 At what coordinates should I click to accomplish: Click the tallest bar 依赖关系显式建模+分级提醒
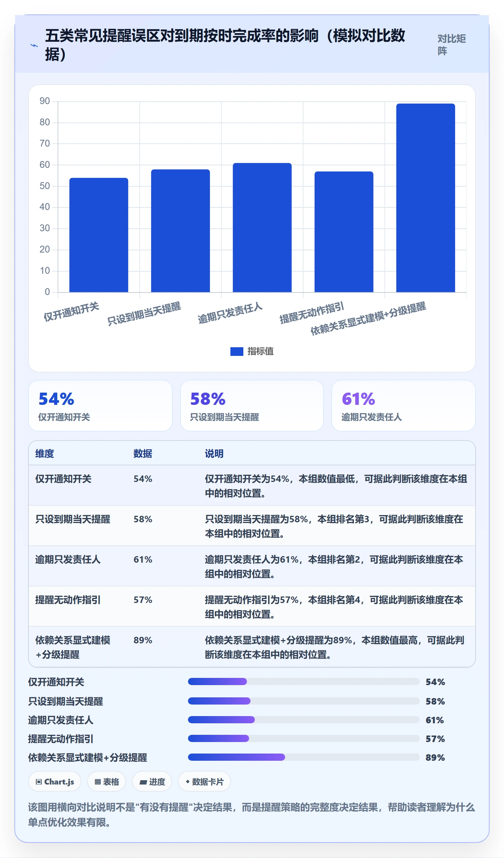426,198
